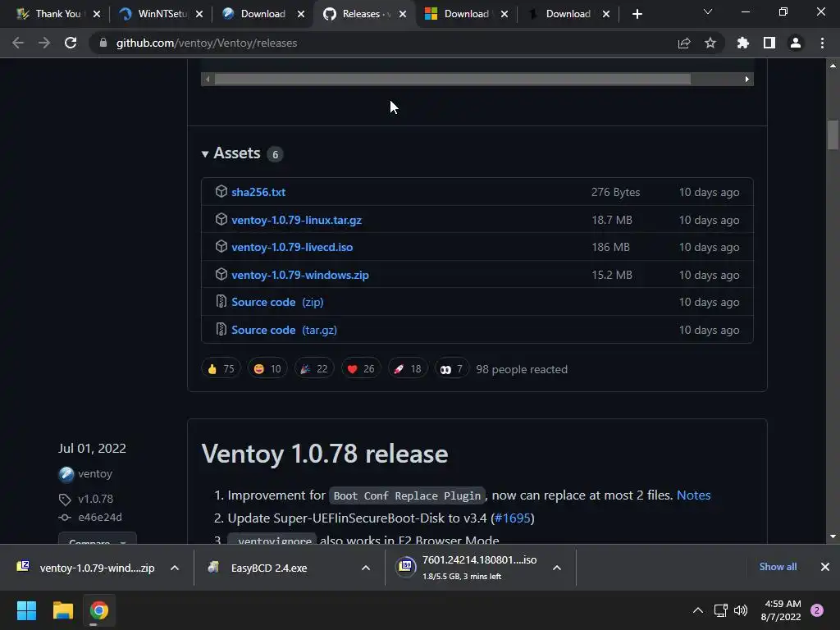Open the Extensions puzzle icon

click(x=743, y=43)
